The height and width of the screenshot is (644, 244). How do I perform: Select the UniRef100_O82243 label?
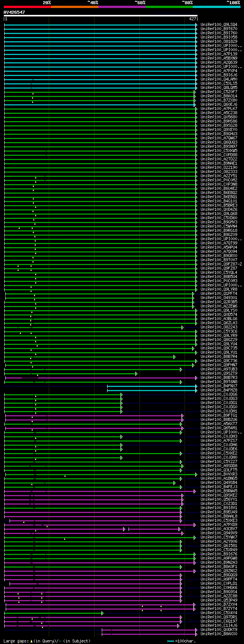[x=219, y=327]
